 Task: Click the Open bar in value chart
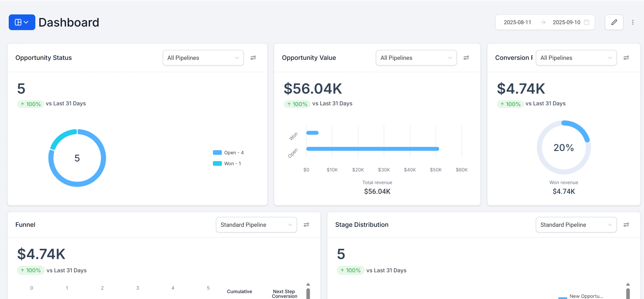click(372, 149)
